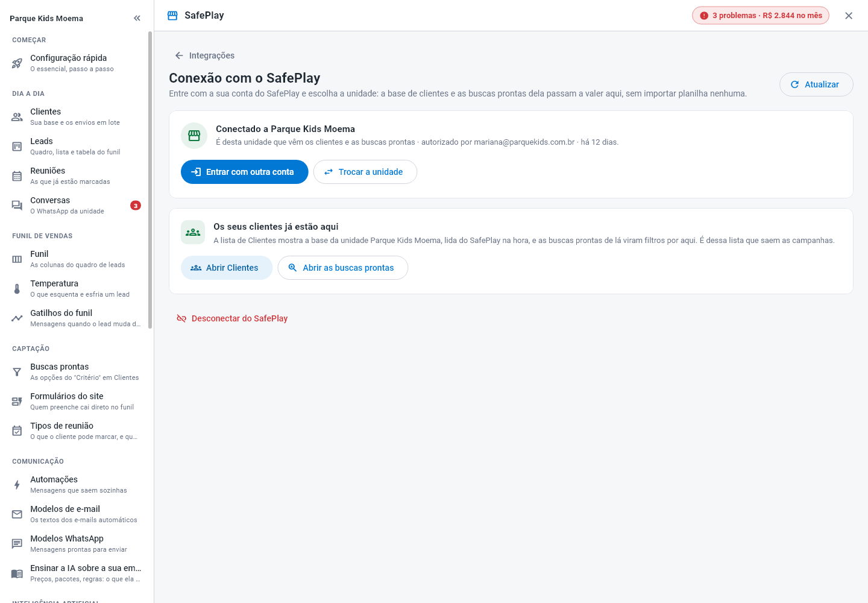868x603 pixels.
Task: Select Automações in the sidebar
Action: [76, 485]
